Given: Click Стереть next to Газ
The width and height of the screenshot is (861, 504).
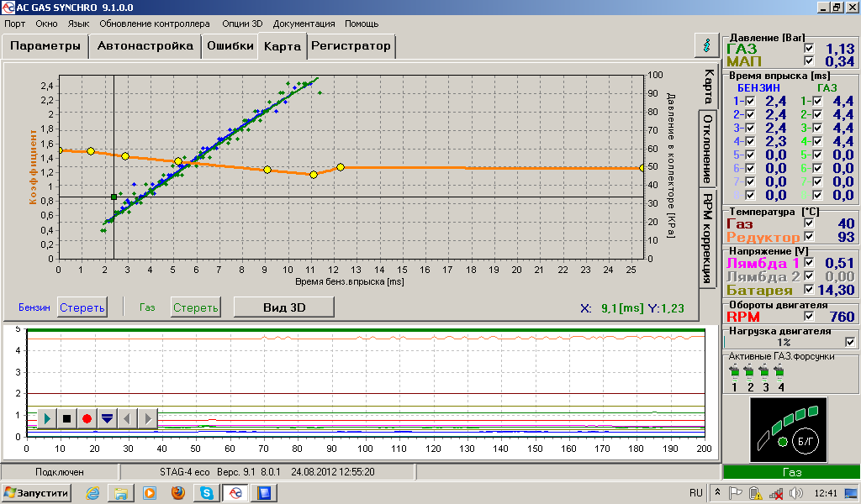Looking at the screenshot, I should coord(195,307).
